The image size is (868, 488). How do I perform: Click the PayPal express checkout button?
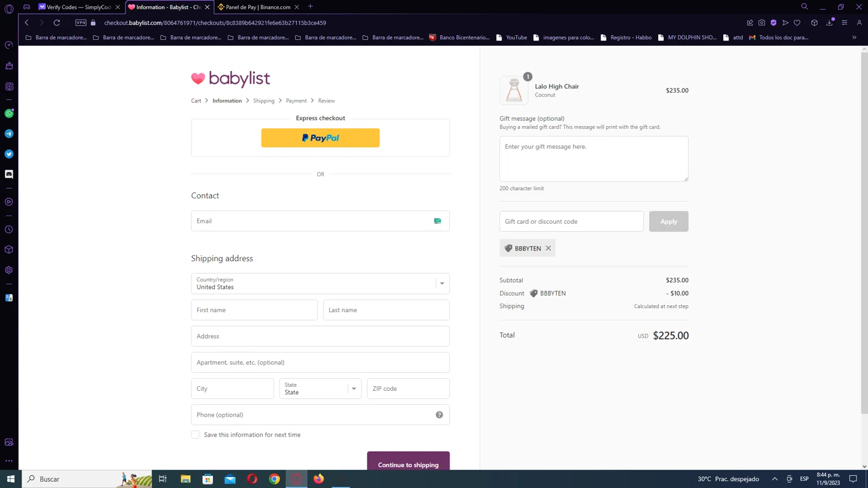(x=320, y=138)
